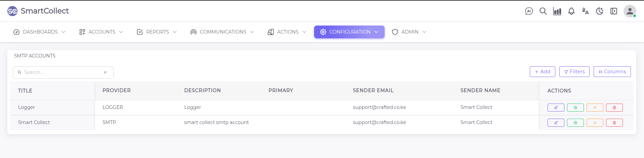Click the pencil edit icon for Logger

tap(556, 108)
